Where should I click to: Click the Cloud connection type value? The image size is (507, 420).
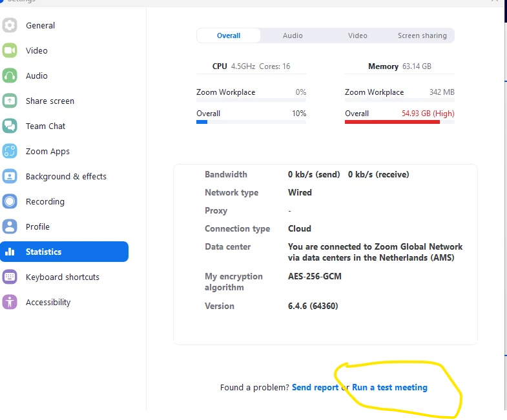click(300, 229)
